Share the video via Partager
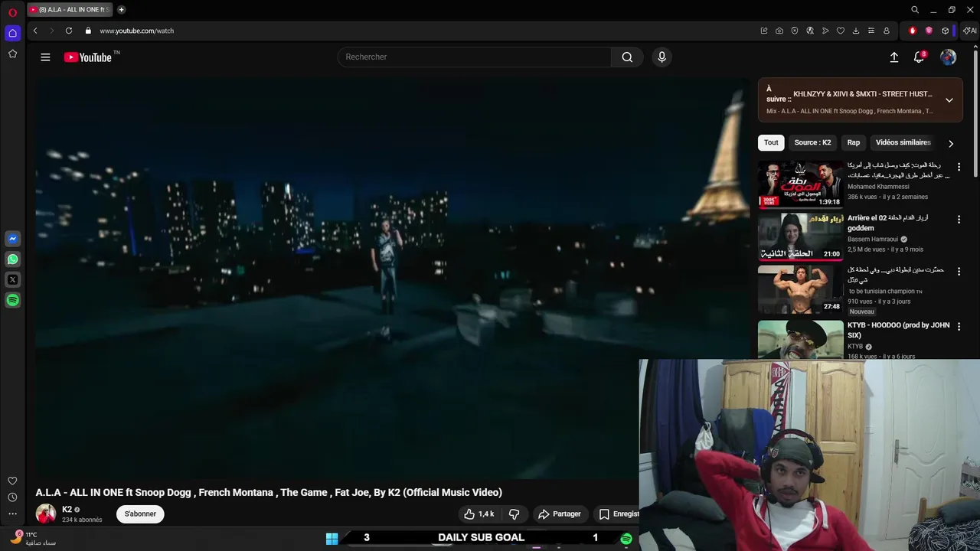The height and width of the screenshot is (551, 980). coord(559,514)
